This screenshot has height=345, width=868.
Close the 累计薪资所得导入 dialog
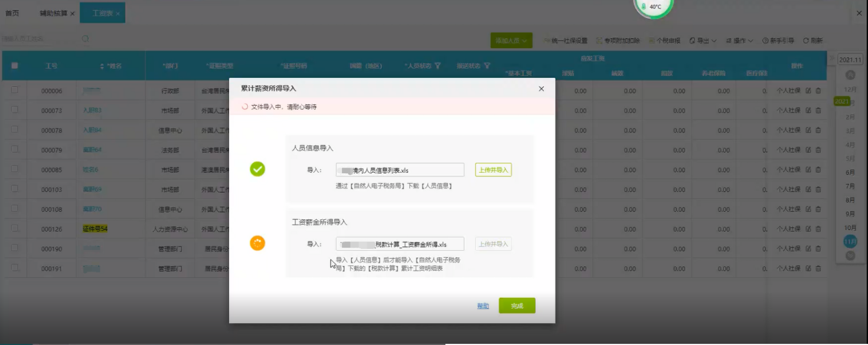[541, 89]
